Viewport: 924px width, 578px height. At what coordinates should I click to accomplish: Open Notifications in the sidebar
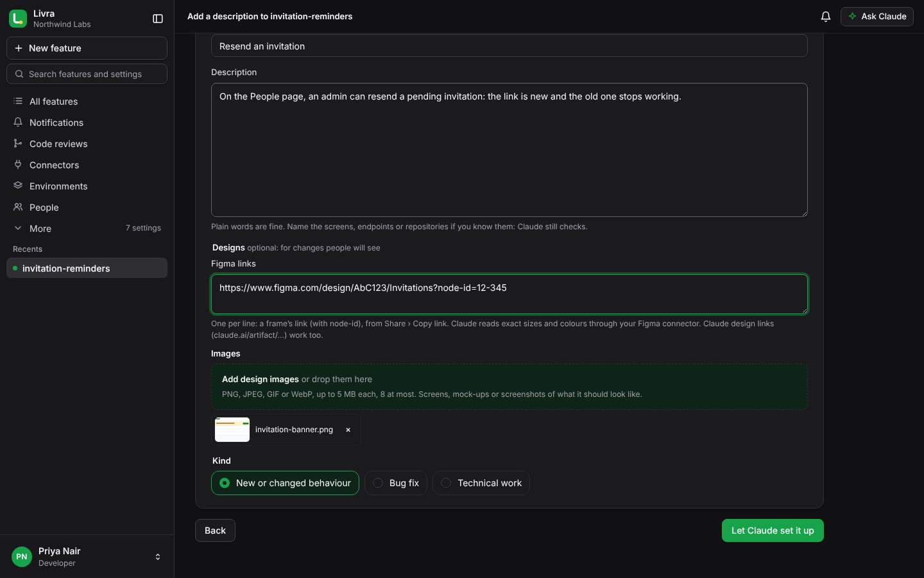coord(87,123)
